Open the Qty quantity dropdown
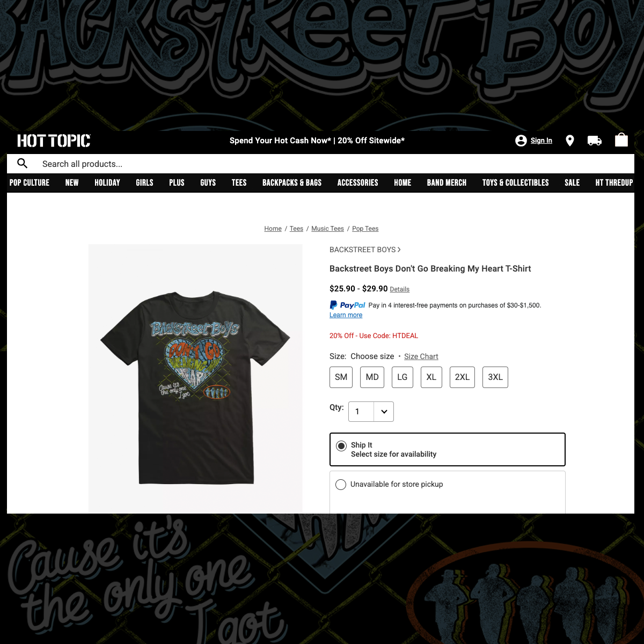644x644 pixels. [371, 412]
